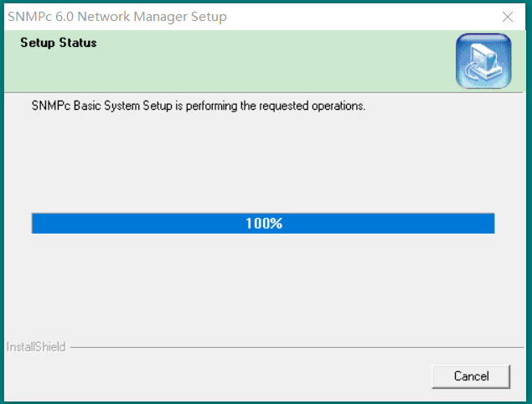Click the left end of progress bar

point(35,224)
